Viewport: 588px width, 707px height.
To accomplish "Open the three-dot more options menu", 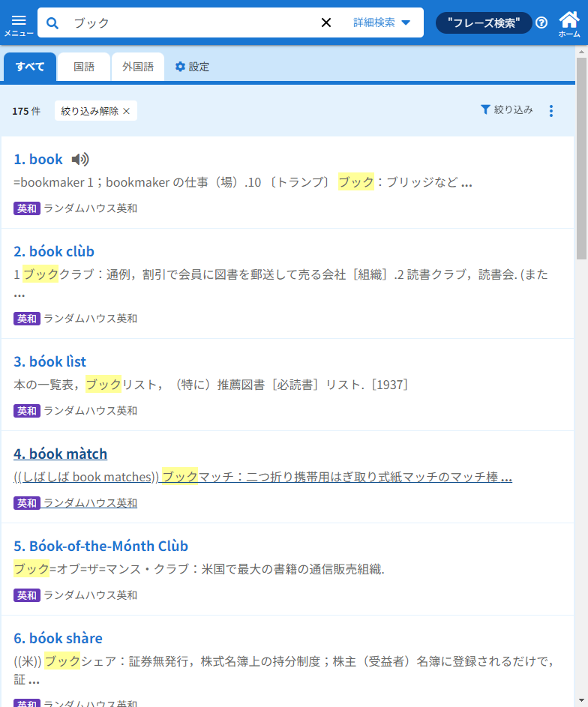I will tap(551, 111).
